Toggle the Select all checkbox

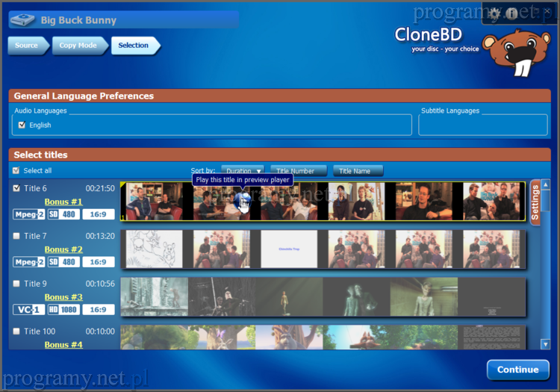click(16, 171)
